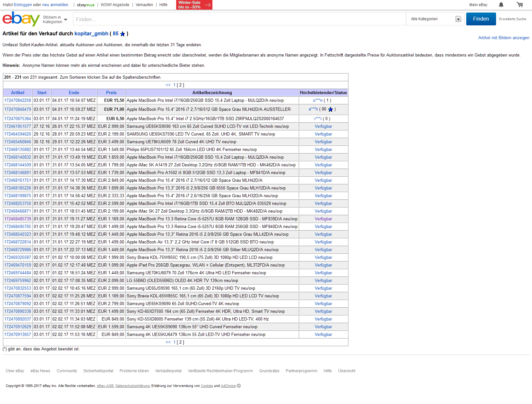Click in the Finden search field
The height and width of the screenshot is (404, 532).
[239, 19]
